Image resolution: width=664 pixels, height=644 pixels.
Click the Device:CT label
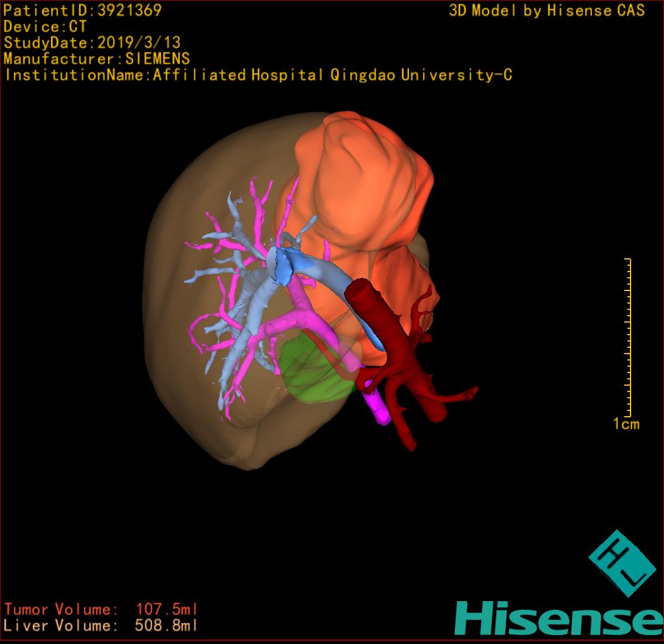tap(45, 27)
